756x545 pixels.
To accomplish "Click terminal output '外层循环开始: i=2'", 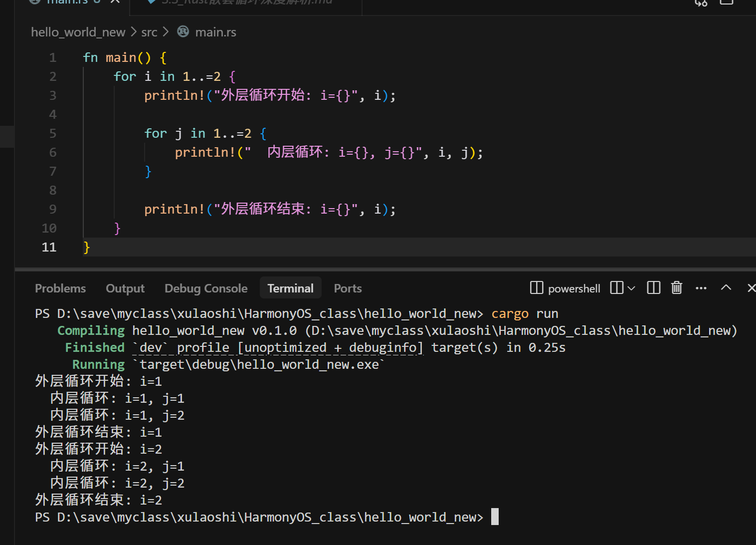I will [98, 450].
